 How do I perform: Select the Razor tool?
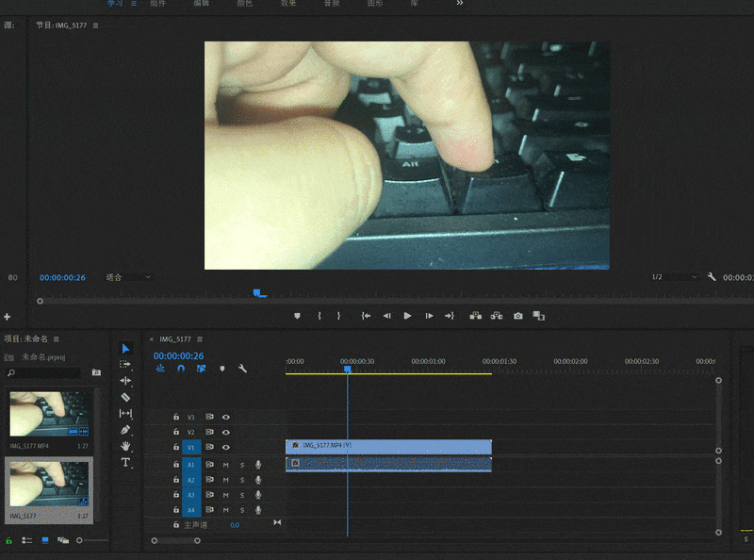125,397
